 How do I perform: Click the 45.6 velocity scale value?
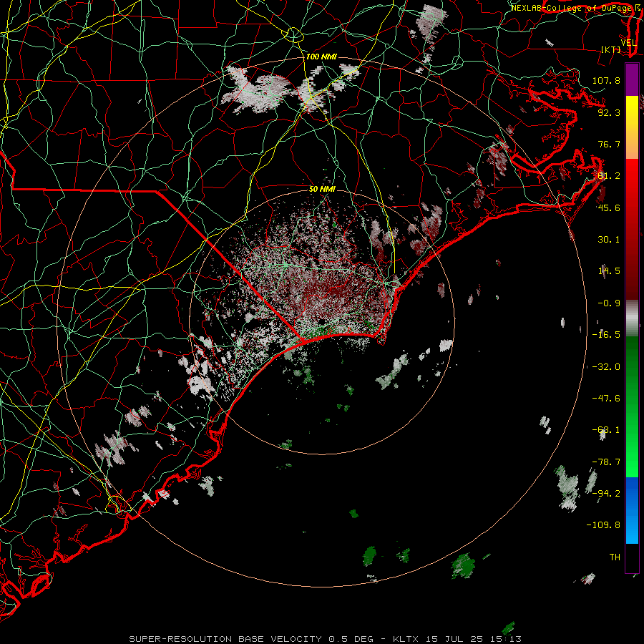click(x=609, y=208)
